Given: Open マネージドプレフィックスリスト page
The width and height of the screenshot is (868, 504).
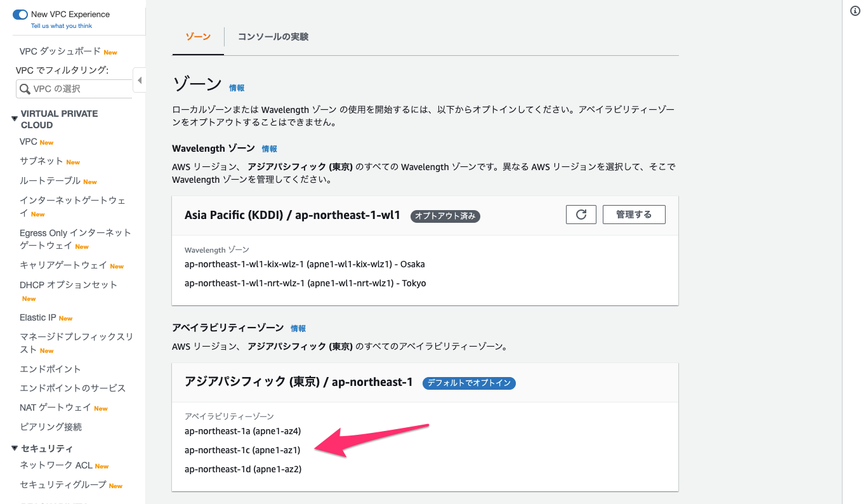Looking at the screenshot, I should pyautogui.click(x=76, y=343).
